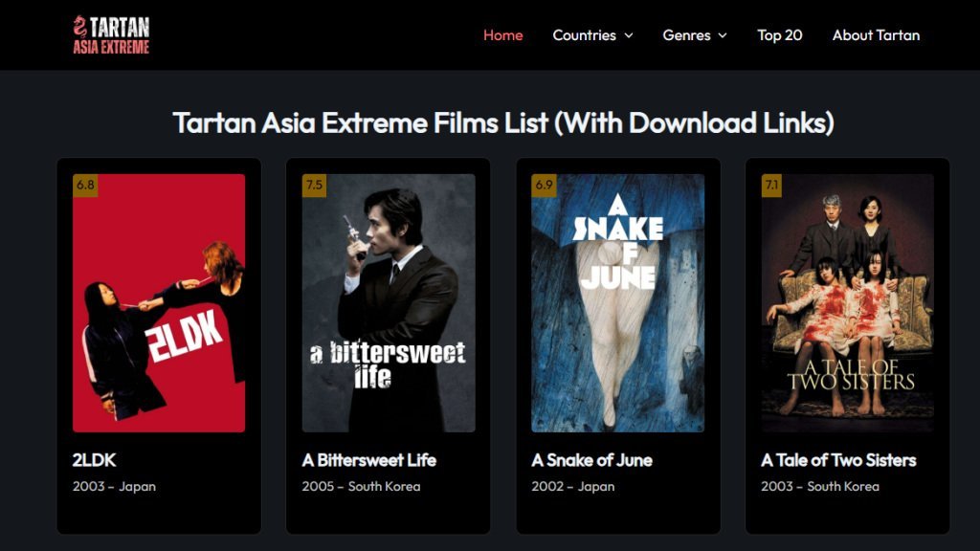
Task: Click the A Bittersweet Life title link
Action: (369, 460)
